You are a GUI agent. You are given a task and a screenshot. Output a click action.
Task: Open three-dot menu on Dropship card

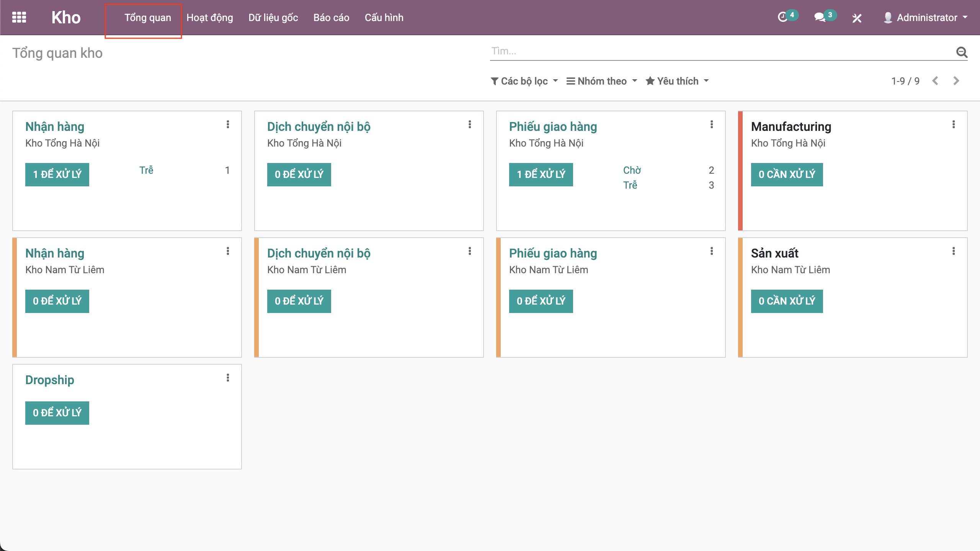[228, 378]
